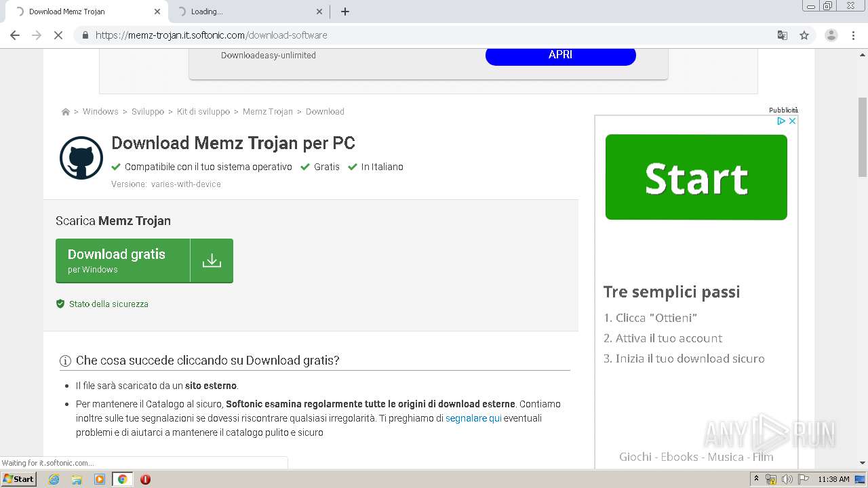Switch to the Loading tab
868x488 pixels.
[x=248, y=12]
